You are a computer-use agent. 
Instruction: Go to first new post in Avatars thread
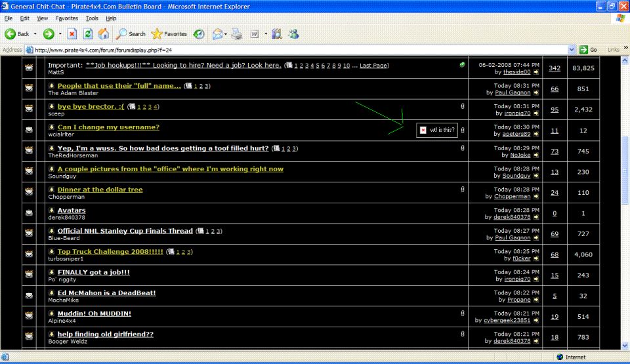(x=51, y=210)
